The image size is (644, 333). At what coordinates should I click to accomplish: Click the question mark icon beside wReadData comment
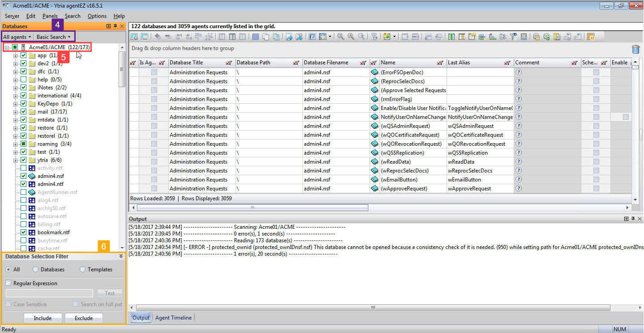click(518, 161)
